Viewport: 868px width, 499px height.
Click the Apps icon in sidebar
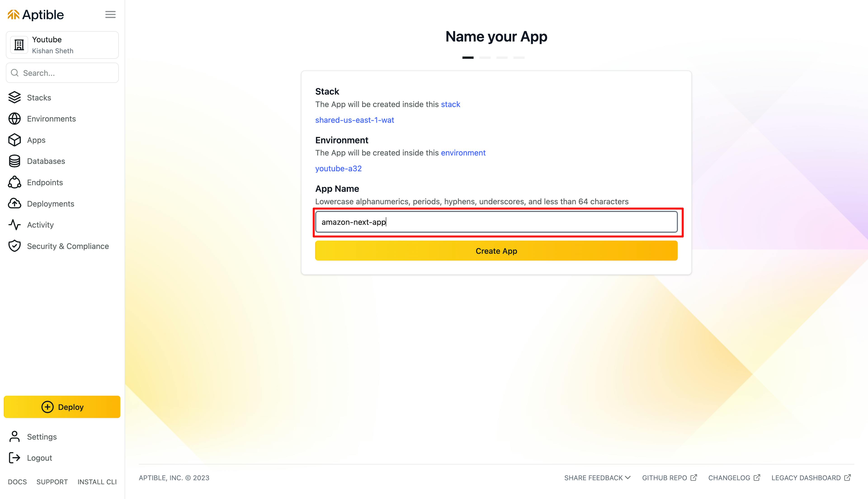click(x=14, y=140)
